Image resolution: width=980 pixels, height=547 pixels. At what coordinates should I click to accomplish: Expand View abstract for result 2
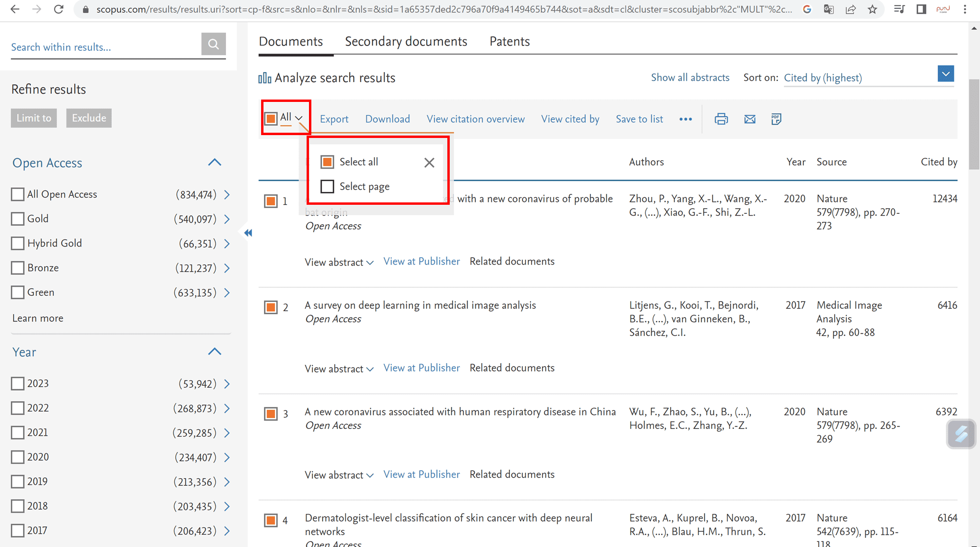[339, 369]
